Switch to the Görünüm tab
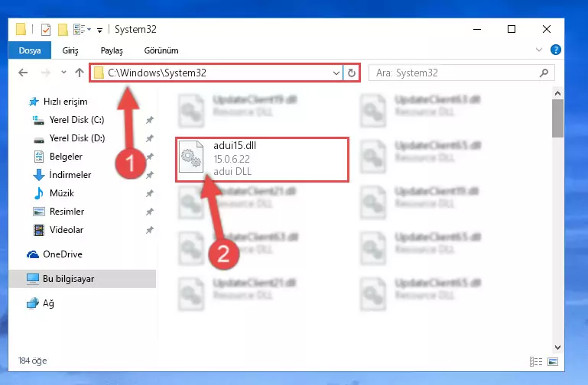The image size is (588, 385). tap(161, 50)
